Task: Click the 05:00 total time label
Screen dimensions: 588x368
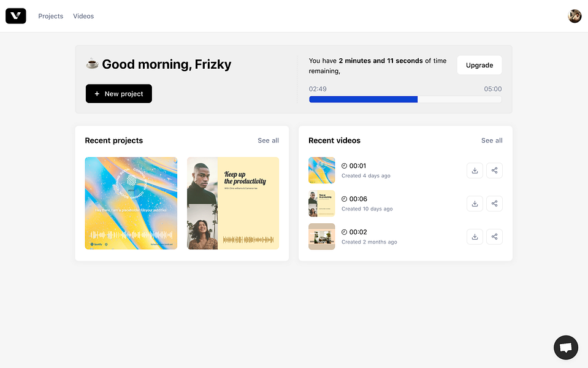Action: point(493,89)
